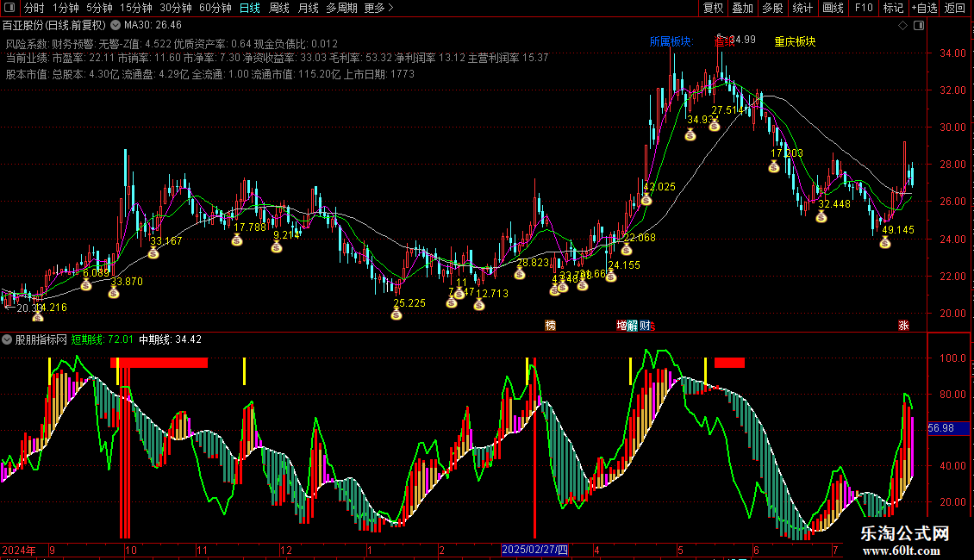Click the 2025/02/27 date marker on timeline

click(534, 550)
